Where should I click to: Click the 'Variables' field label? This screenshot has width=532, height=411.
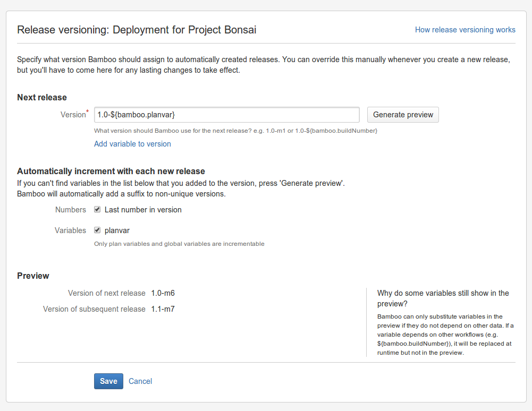tap(70, 230)
